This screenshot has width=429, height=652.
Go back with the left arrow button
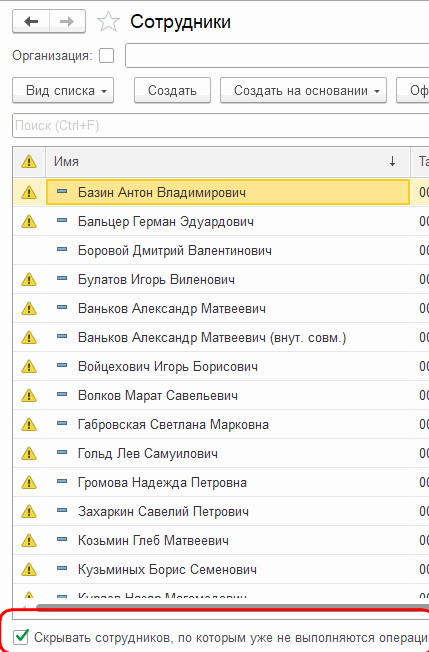click(x=31, y=21)
